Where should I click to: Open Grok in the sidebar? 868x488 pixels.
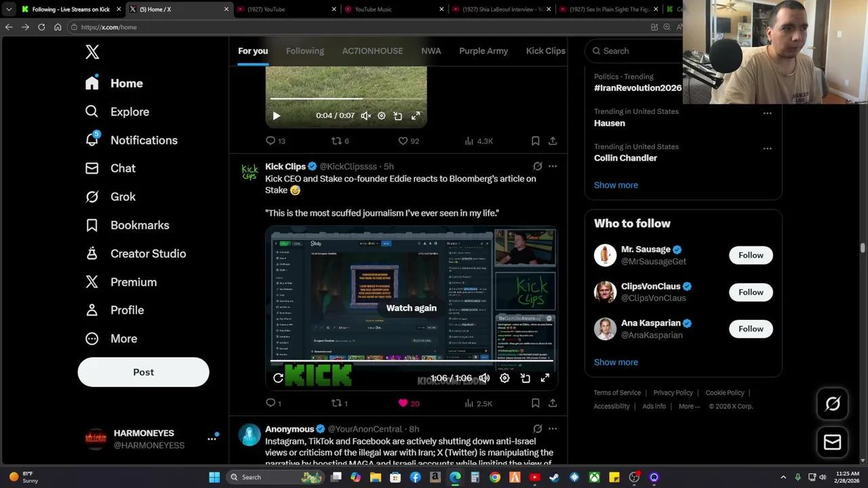point(110,197)
